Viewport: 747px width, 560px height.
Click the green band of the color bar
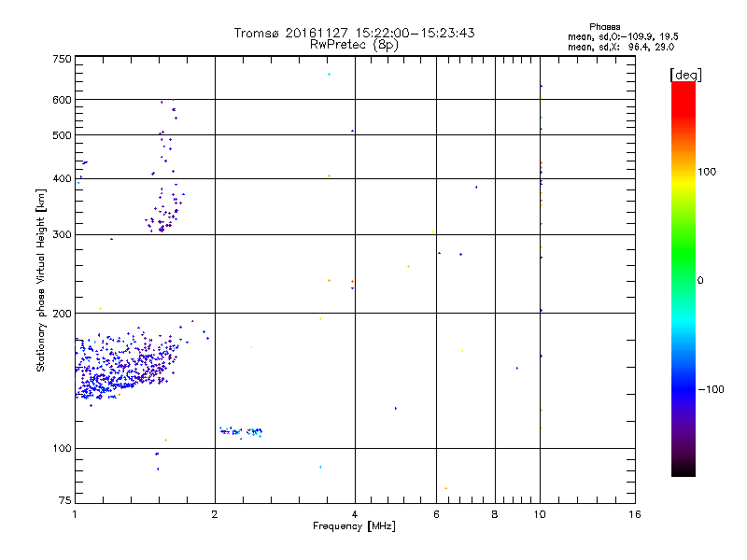pyautogui.click(x=684, y=252)
